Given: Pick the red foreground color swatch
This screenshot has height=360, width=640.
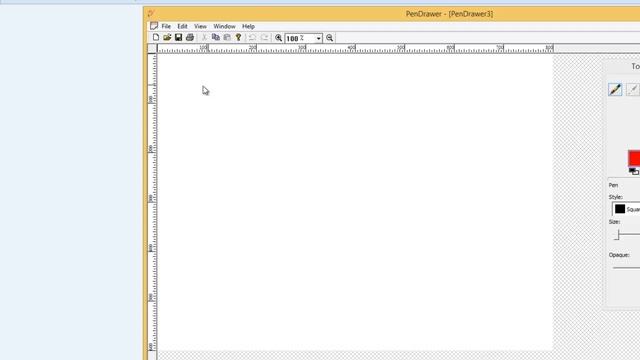Looking at the screenshot, I should 634,158.
